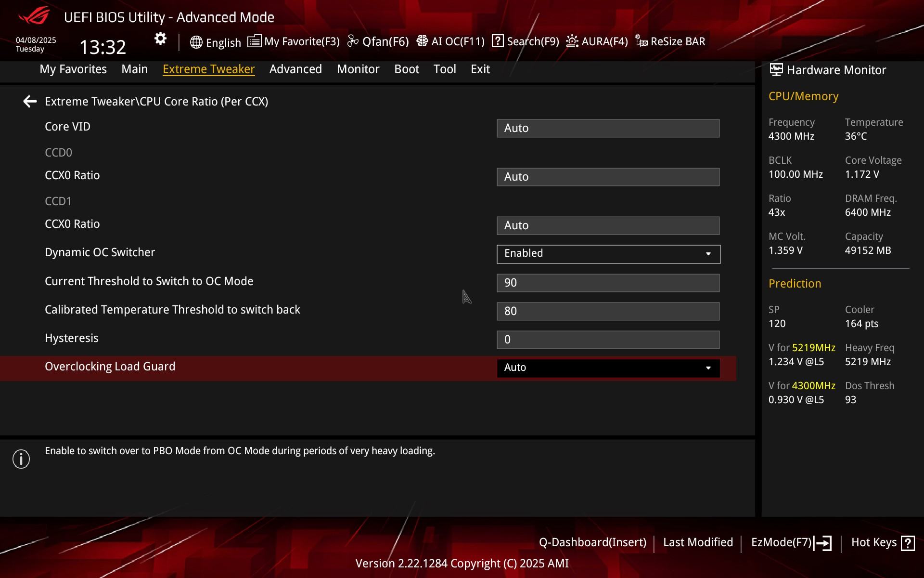
Task: Switch to EzMode(F7)
Action: tap(791, 543)
